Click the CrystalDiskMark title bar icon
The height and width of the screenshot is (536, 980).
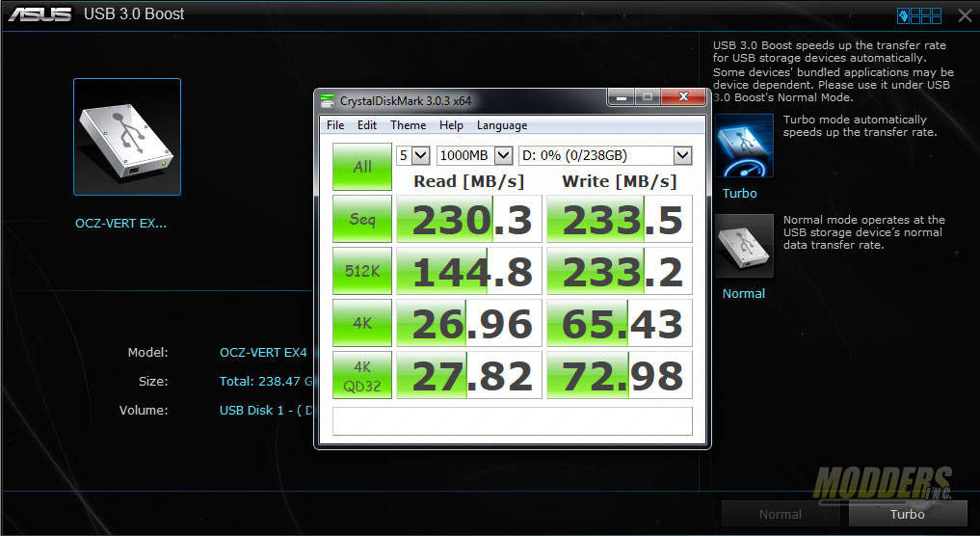(328, 100)
